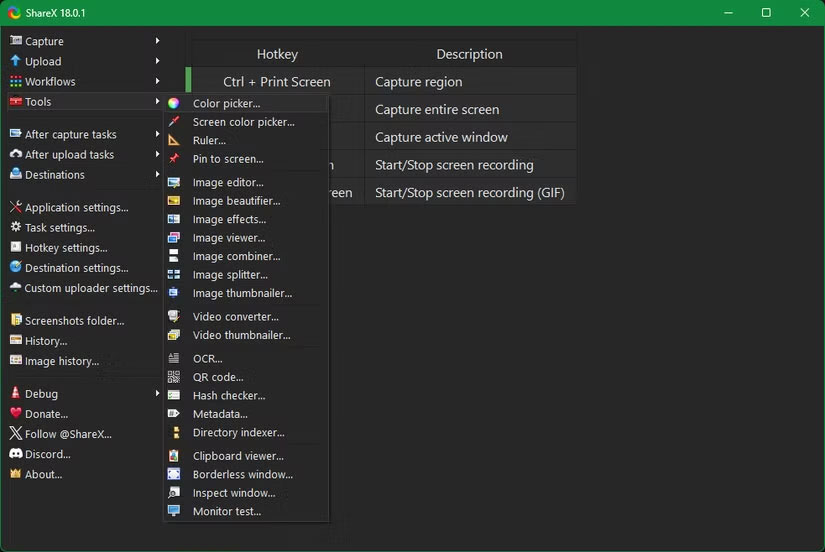825x552 pixels.
Task: Click the Monitor test icon
Action: click(174, 511)
